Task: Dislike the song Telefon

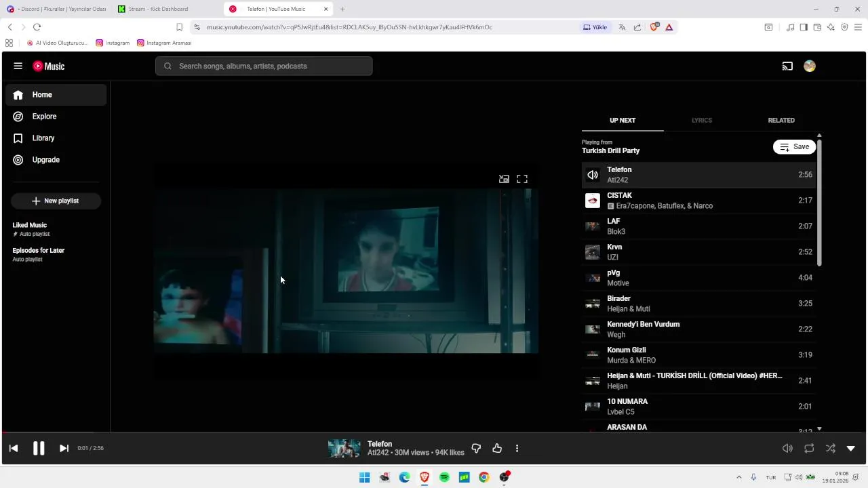Action: [476, 448]
